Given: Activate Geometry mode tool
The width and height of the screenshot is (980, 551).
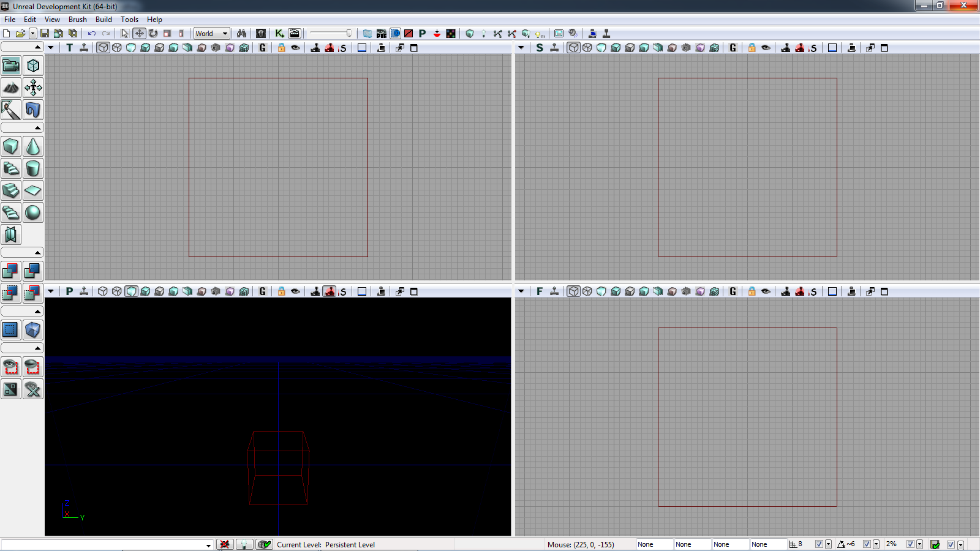Looking at the screenshot, I should coord(33,66).
